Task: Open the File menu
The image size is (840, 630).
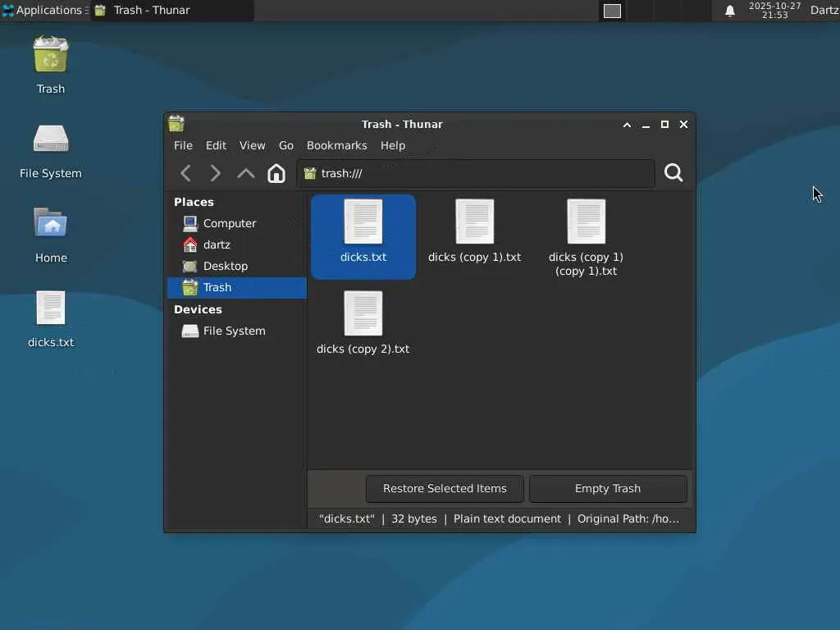Action: 183,146
